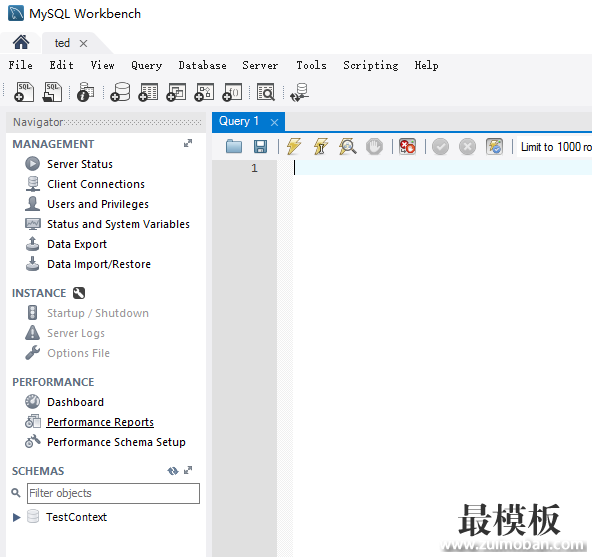Screen dimensions: 592x557
Task: Expand the Management section with arrows icon
Action: pyautogui.click(x=188, y=143)
